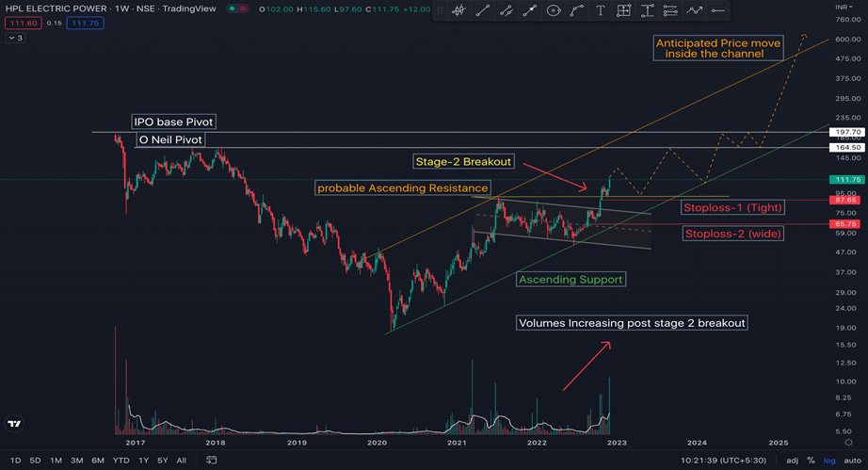The height and width of the screenshot is (470, 868).
Task: Click the 0.15 spread value
Action: click(x=55, y=24)
